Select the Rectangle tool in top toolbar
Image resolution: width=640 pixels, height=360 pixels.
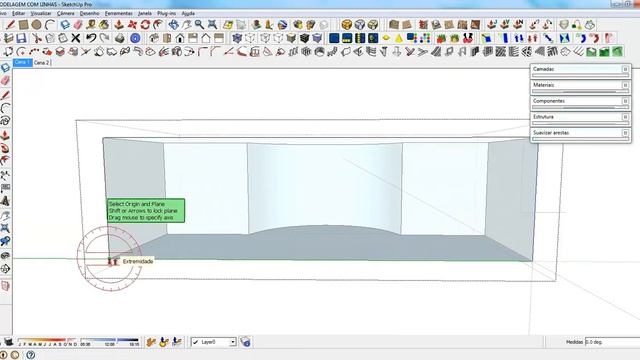point(23,25)
